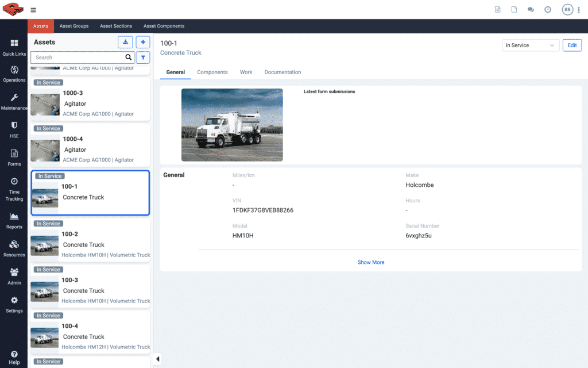Download the assets list
The width and height of the screenshot is (588, 368).
coord(125,42)
